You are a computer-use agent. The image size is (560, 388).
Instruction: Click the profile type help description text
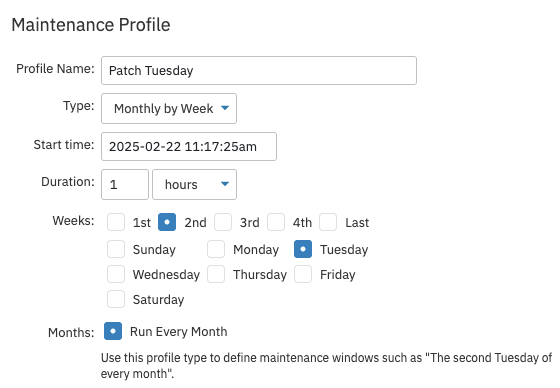tap(326, 365)
